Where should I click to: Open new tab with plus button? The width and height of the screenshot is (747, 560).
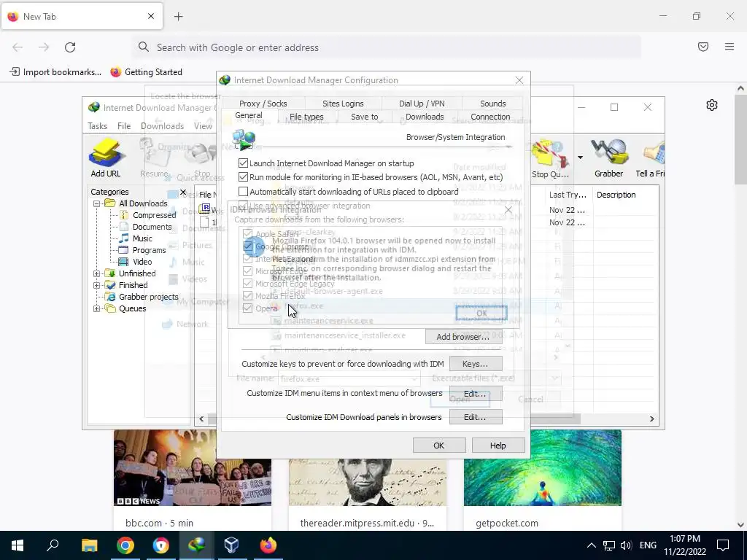point(178,17)
